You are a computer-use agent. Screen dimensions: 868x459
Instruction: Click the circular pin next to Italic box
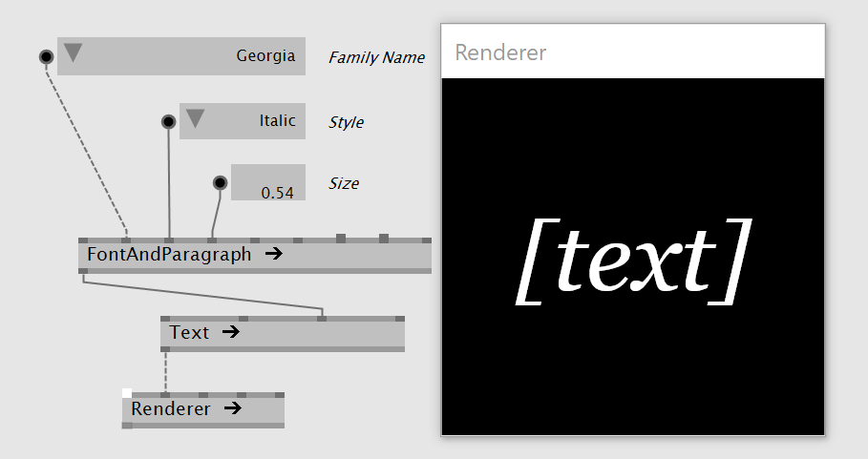[169, 121]
